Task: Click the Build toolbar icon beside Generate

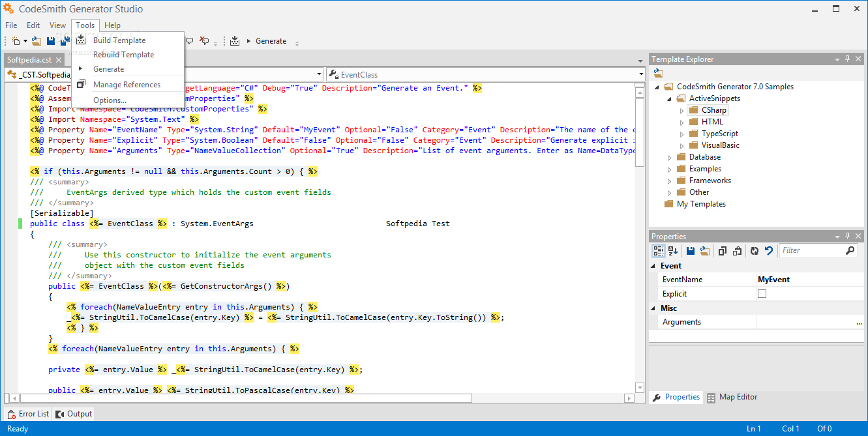Action: point(235,41)
